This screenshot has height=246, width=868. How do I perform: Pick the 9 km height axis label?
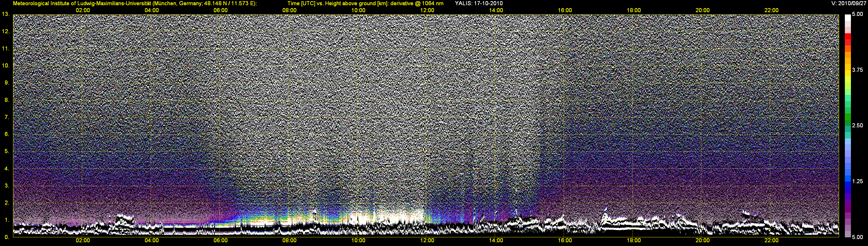tap(7, 82)
